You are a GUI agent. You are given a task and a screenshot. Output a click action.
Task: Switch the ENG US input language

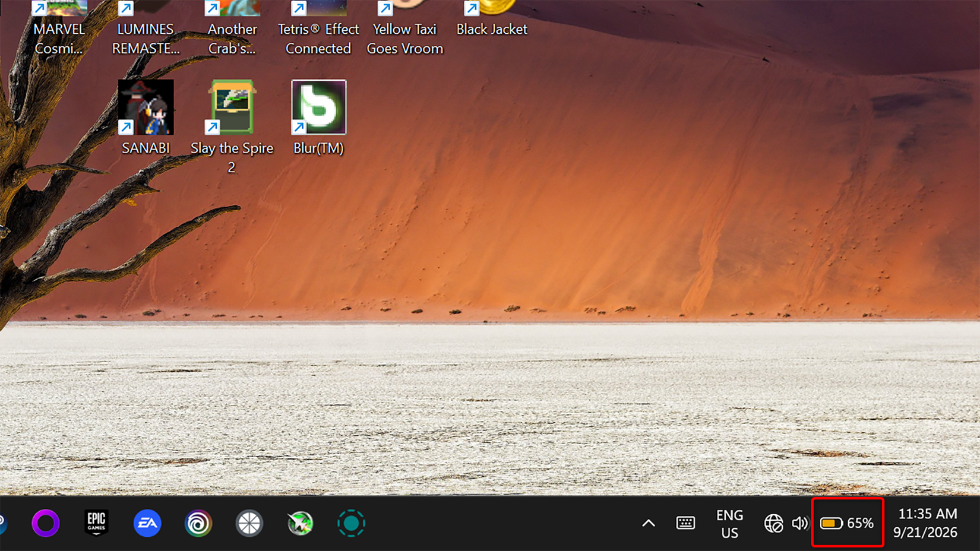click(x=729, y=524)
